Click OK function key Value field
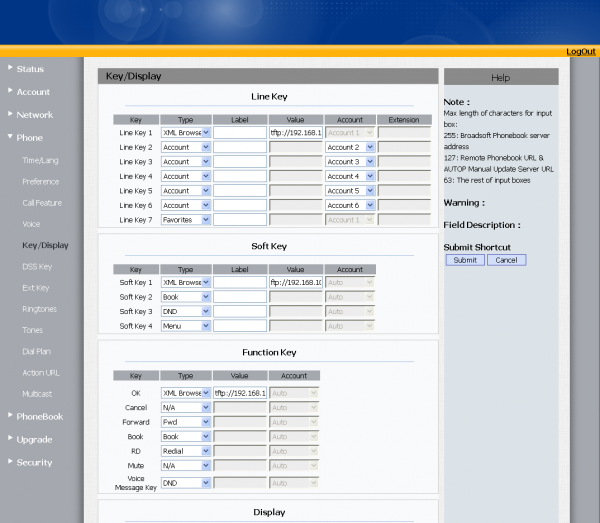 pos(240,393)
